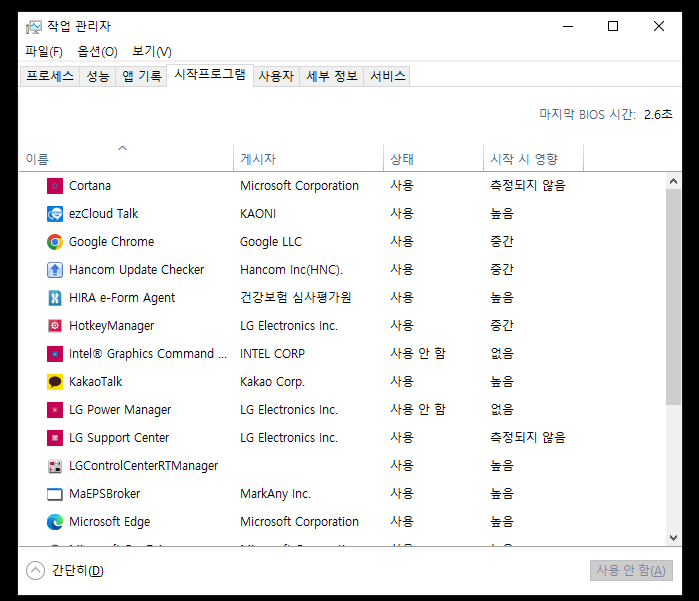
Task: Switch to the 세부 정보 tab
Action: [332, 76]
